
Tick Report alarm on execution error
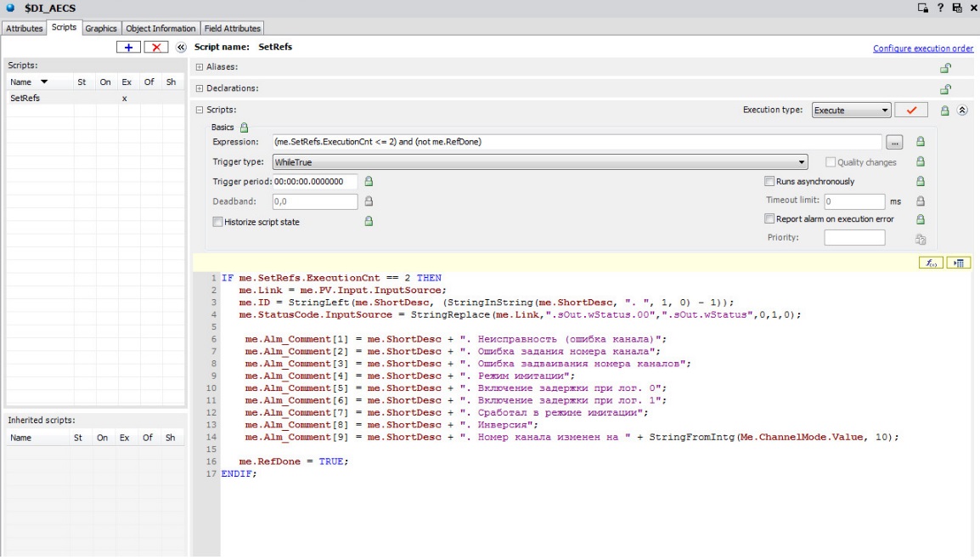coord(769,219)
